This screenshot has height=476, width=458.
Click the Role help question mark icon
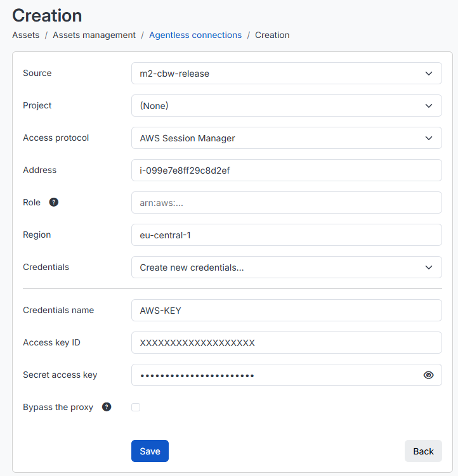coord(54,203)
